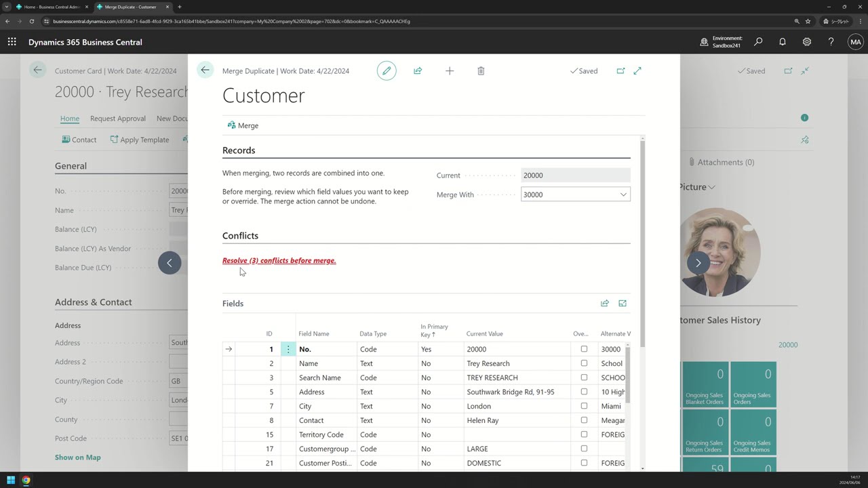Open Merge Duplicate page in new window
Screen dimensions: 868x488
click(x=620, y=70)
